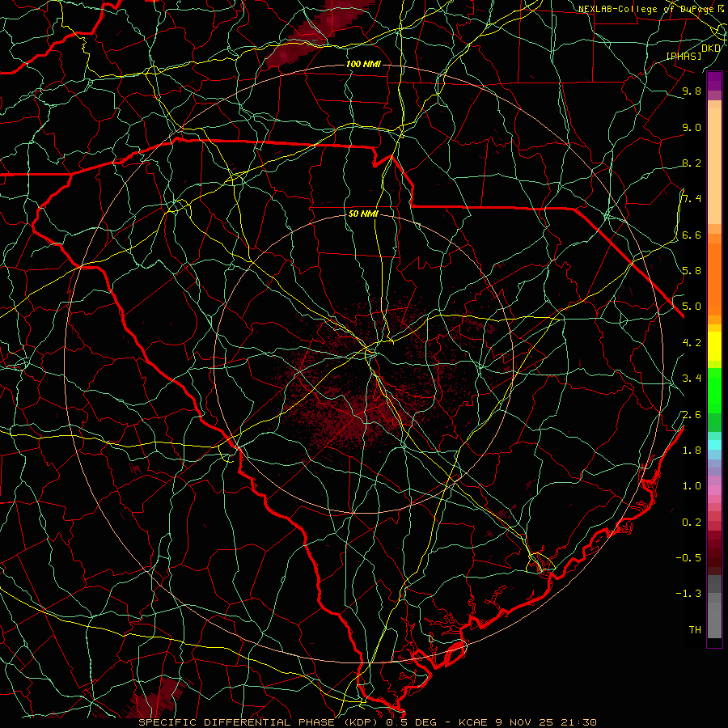Screen dimensions: 728x728
Task: Click the 3.4 scale value
Action: (x=692, y=378)
